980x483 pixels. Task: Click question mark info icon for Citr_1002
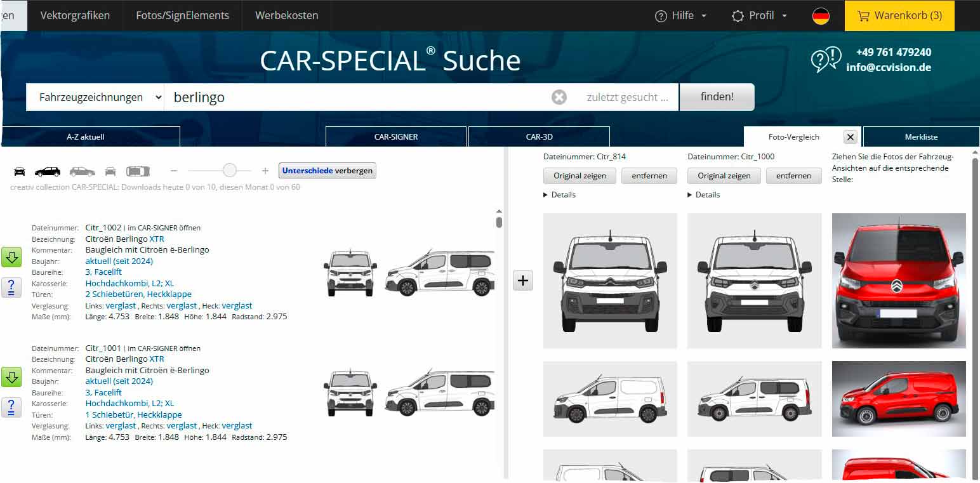[x=11, y=287]
